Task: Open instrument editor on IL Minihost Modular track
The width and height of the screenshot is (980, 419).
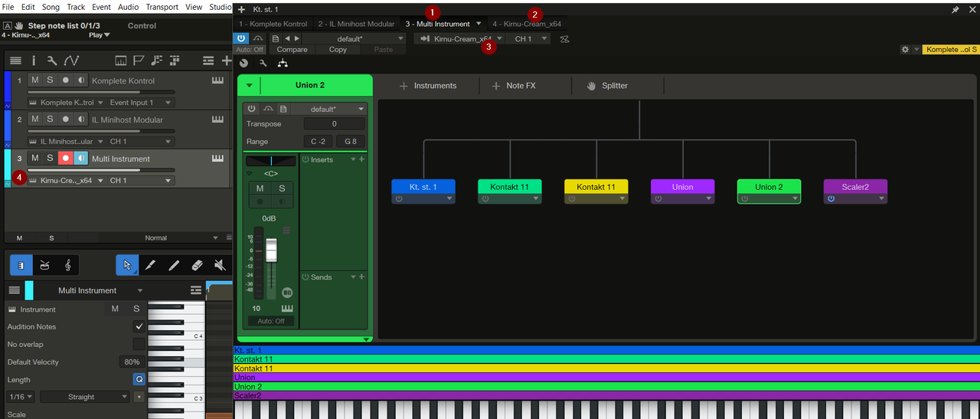Action: tap(218, 119)
